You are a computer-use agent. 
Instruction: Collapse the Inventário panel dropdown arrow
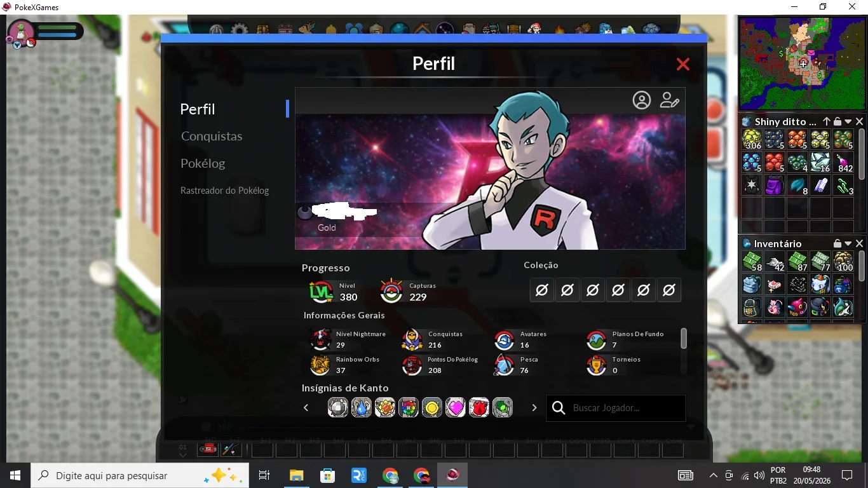(848, 243)
